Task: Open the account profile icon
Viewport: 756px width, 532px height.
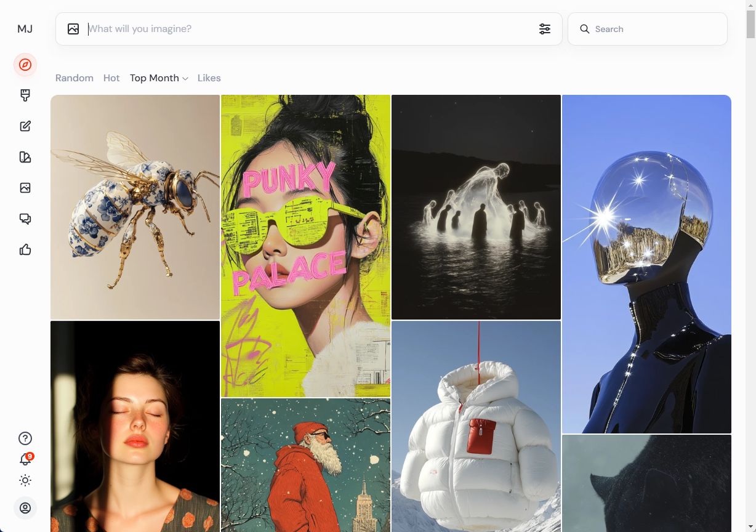Action: (x=25, y=508)
